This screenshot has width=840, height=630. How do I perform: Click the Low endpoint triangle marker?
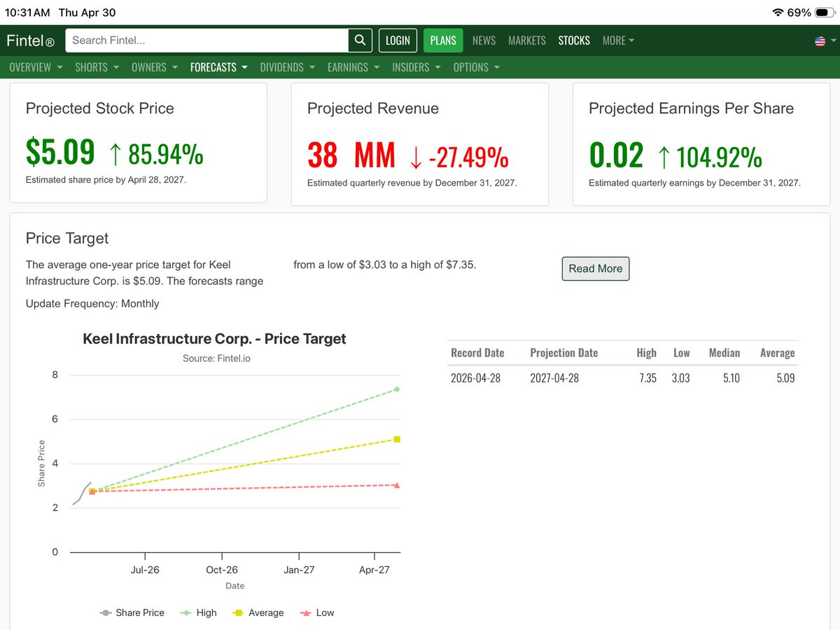[397, 485]
